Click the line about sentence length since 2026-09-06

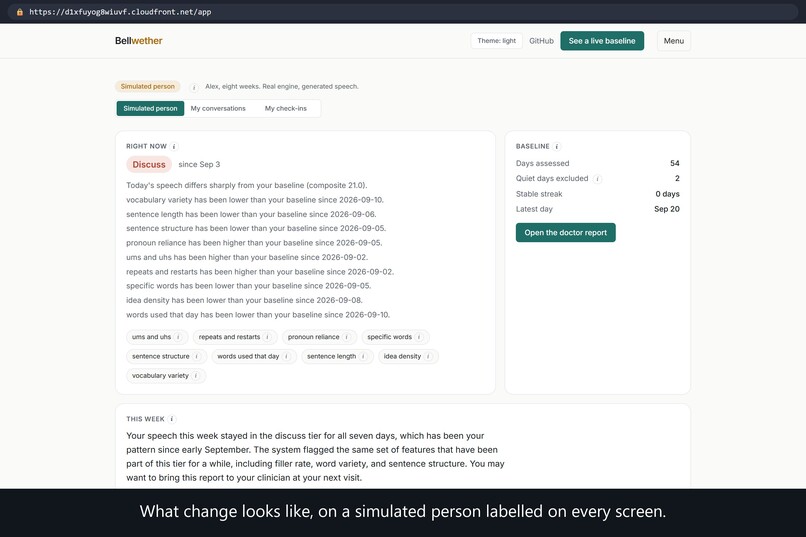click(251, 214)
